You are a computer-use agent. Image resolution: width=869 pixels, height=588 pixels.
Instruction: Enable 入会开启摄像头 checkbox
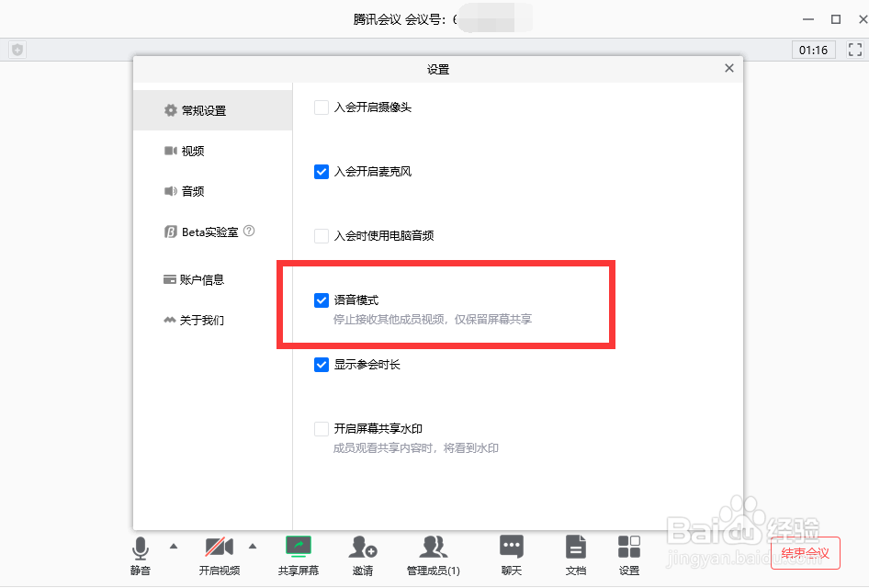(322, 107)
